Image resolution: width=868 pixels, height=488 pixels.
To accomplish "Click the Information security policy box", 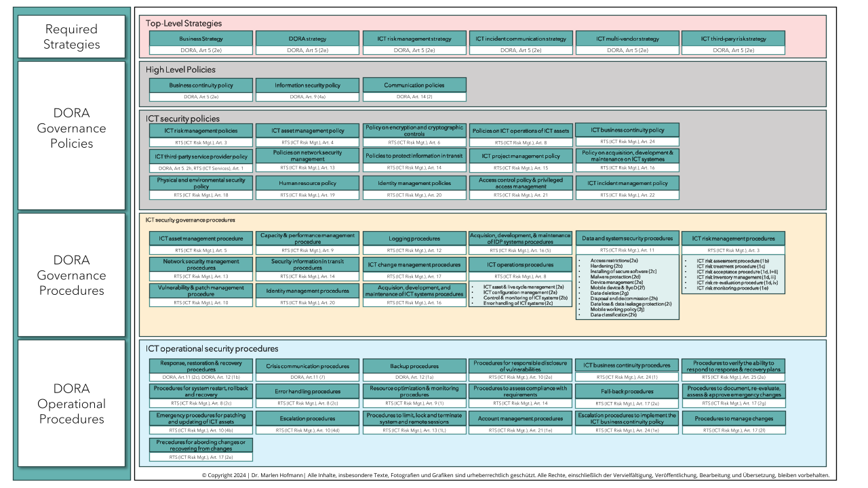I will coord(307,85).
